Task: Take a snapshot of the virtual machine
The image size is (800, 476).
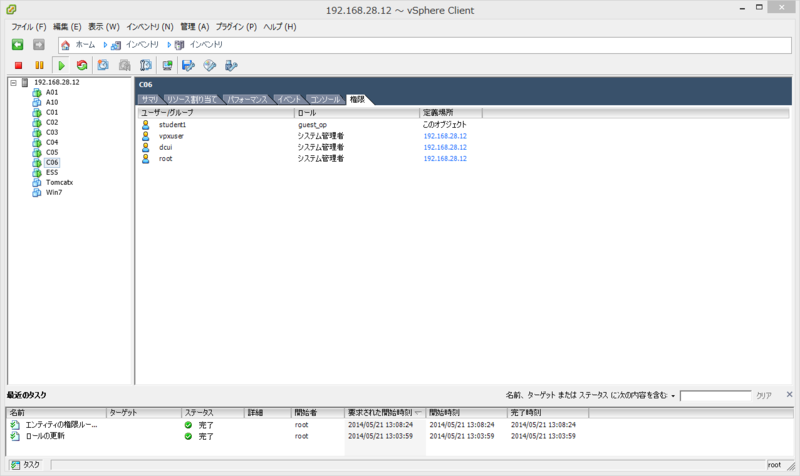Action: [x=103, y=65]
